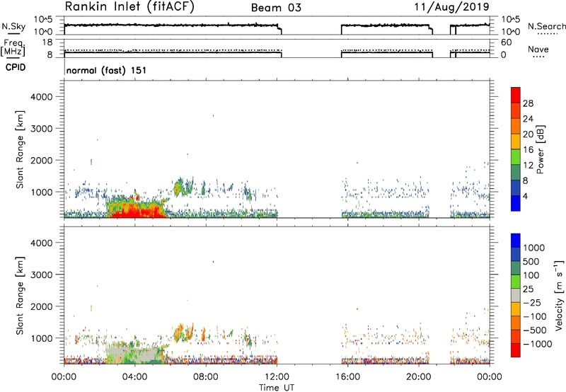Select the '04:00' time tick label
Screen dimensions: 566x392
tap(134, 377)
